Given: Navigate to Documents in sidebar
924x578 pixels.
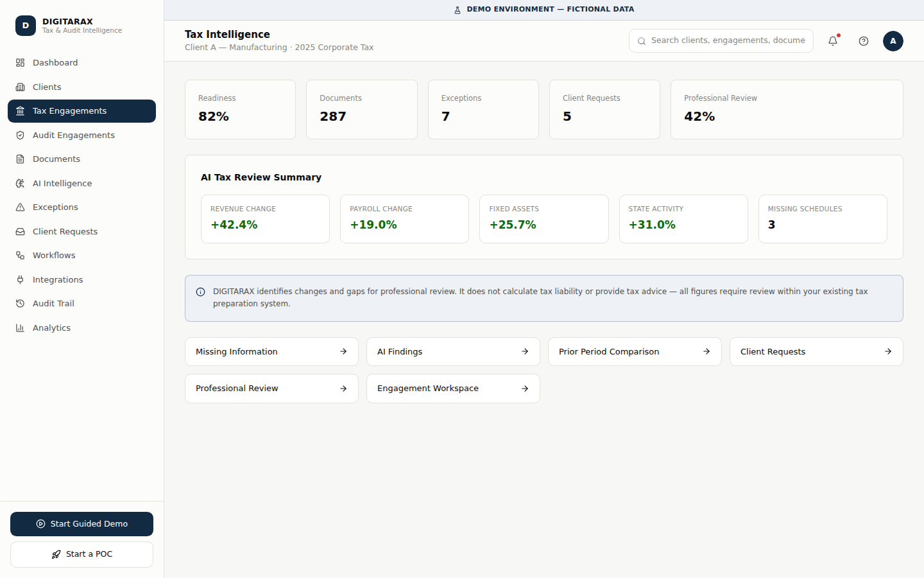Looking at the screenshot, I should coord(81,159).
